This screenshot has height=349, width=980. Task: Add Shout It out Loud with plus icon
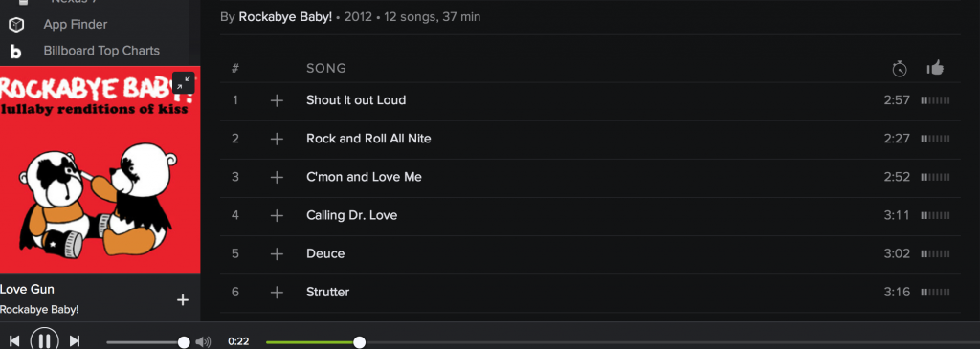pos(277,100)
